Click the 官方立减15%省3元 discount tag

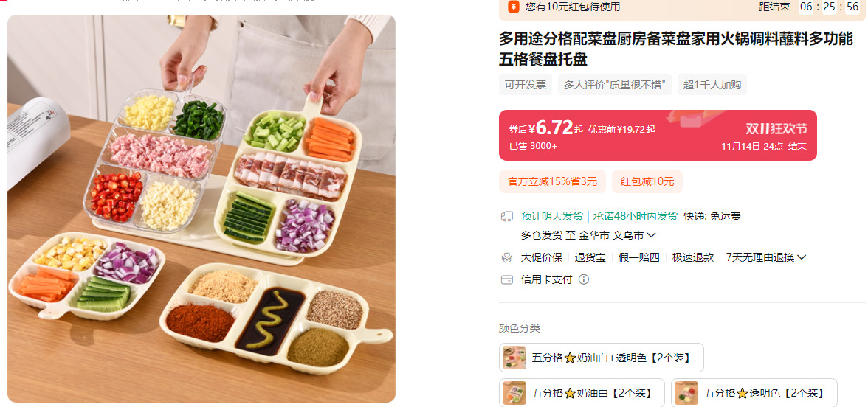tap(552, 181)
